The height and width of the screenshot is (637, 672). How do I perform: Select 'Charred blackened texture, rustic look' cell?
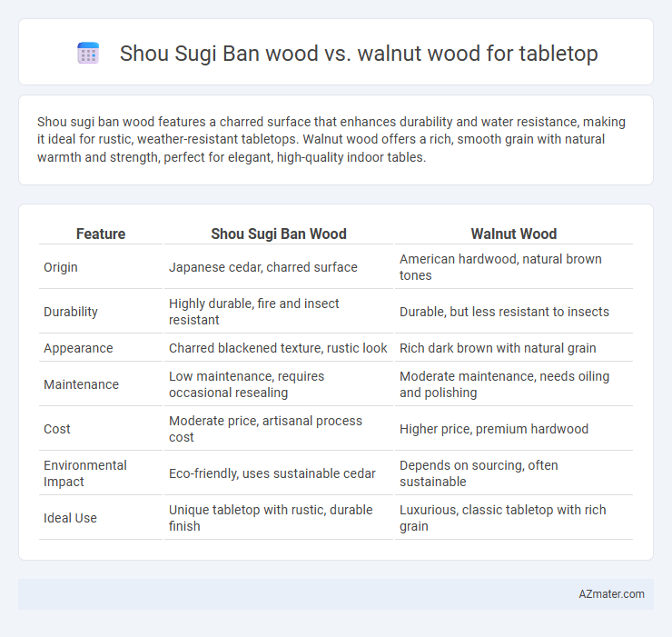tap(278, 348)
